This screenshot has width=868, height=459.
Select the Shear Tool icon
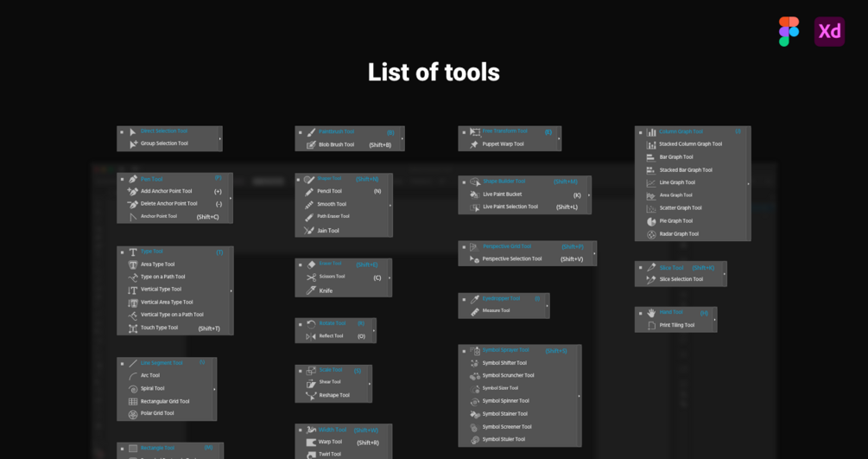(311, 383)
